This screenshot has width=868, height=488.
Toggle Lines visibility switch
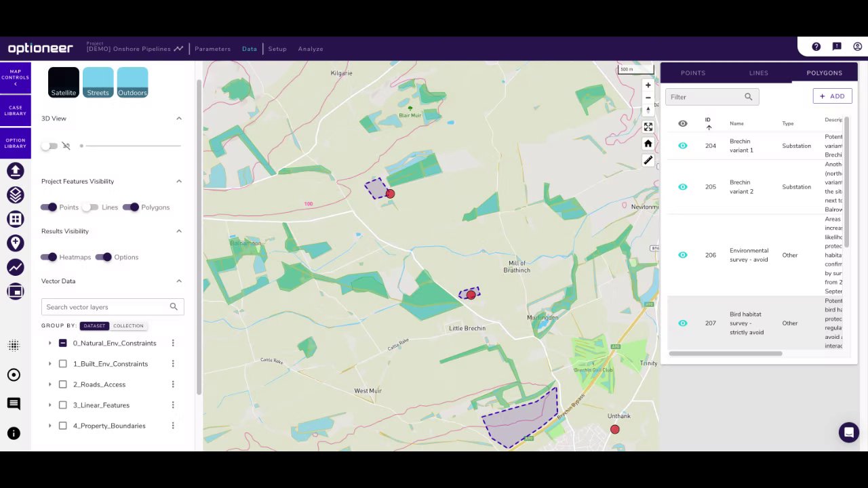pos(90,207)
